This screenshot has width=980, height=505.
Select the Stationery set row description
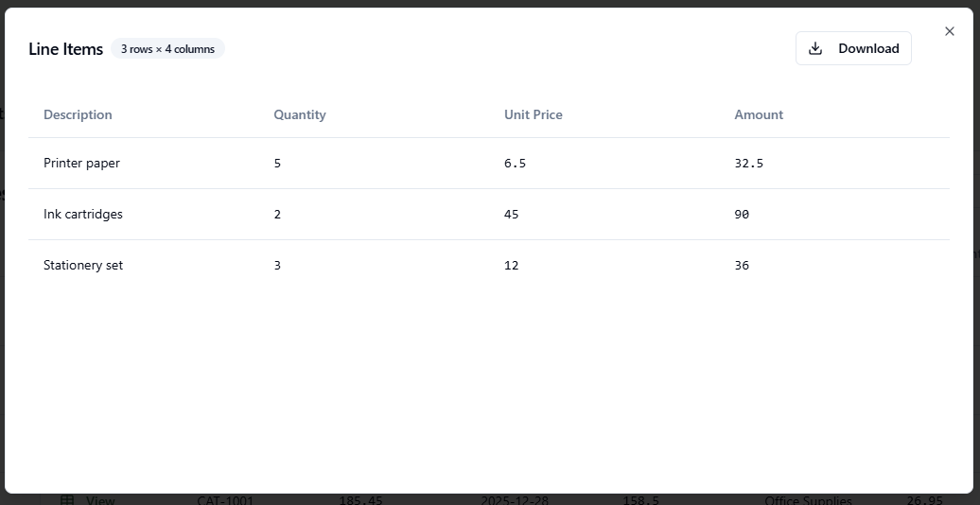click(x=83, y=265)
